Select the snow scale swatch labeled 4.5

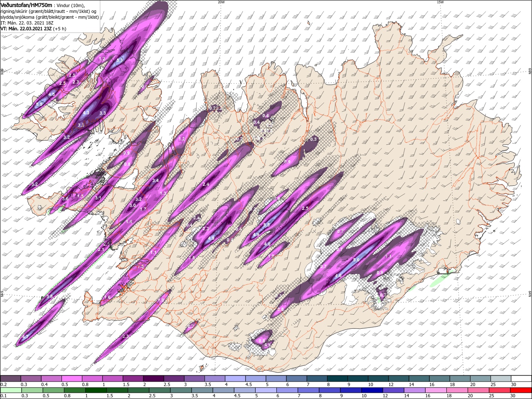[x=255, y=379]
